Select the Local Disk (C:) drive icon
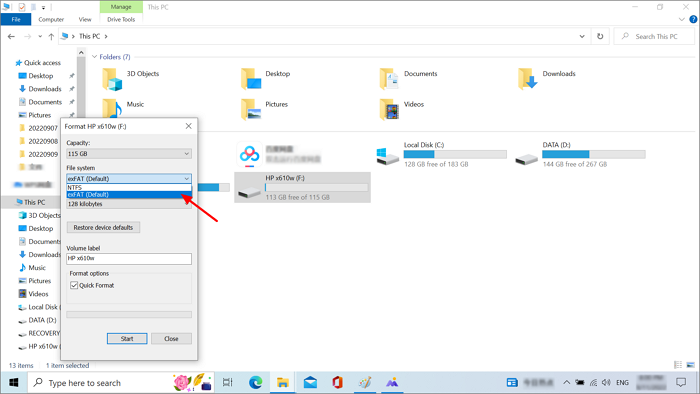This screenshot has height=394, width=700. (388, 156)
